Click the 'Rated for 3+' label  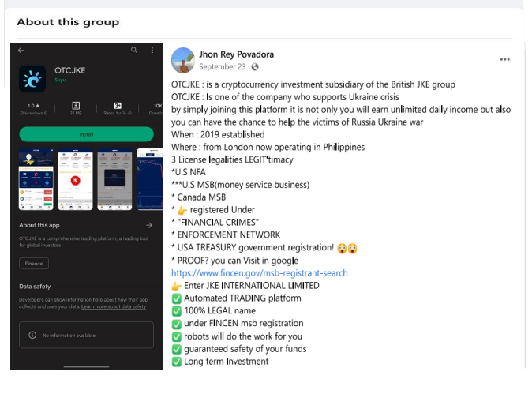click(118, 113)
